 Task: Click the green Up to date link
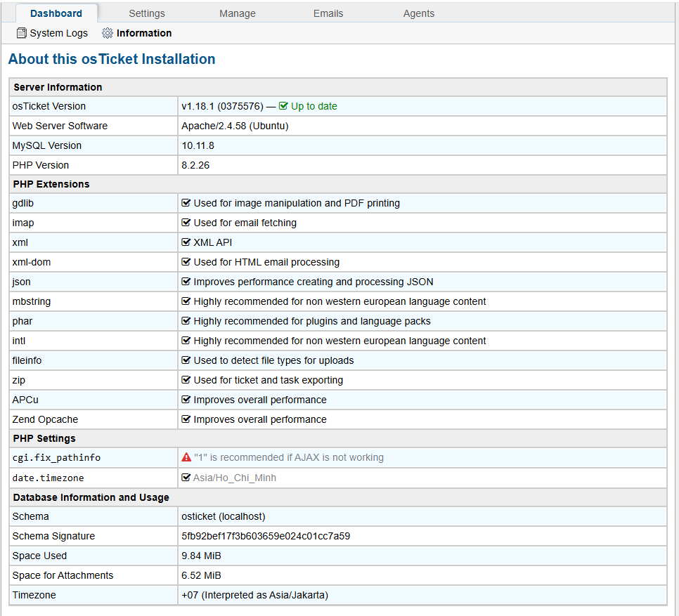coord(314,107)
